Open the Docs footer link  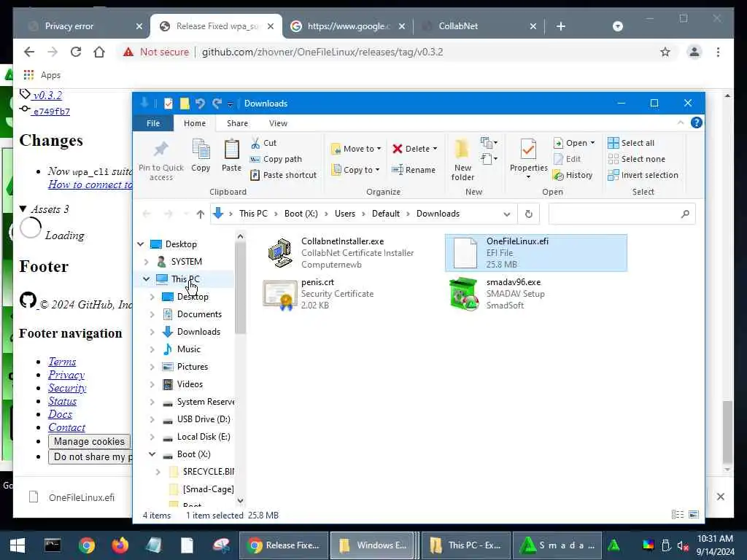click(x=60, y=415)
